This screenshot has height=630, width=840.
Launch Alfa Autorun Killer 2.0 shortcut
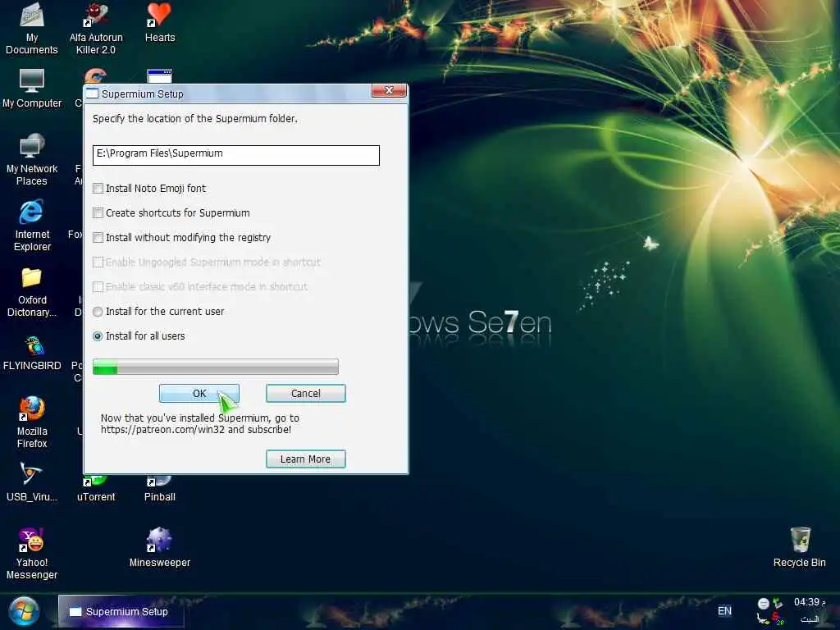[96, 28]
